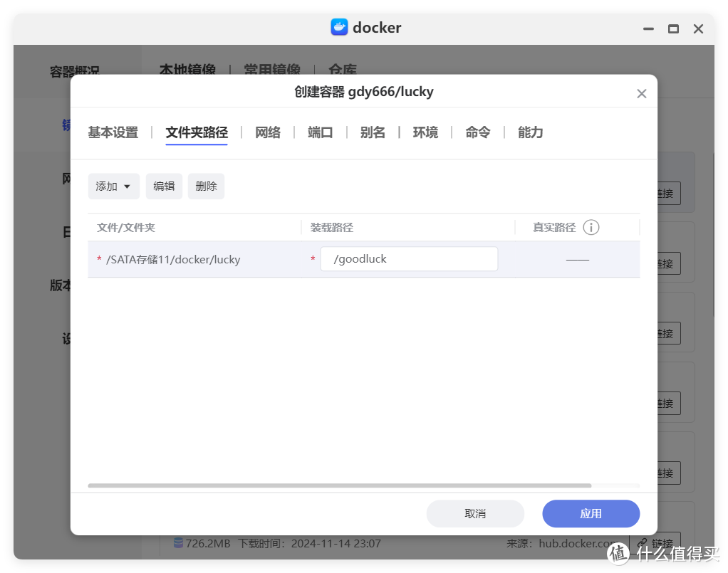Screen dimensions: 728x573
Task: Click the docker whale logo in title bar
Action: tap(339, 28)
